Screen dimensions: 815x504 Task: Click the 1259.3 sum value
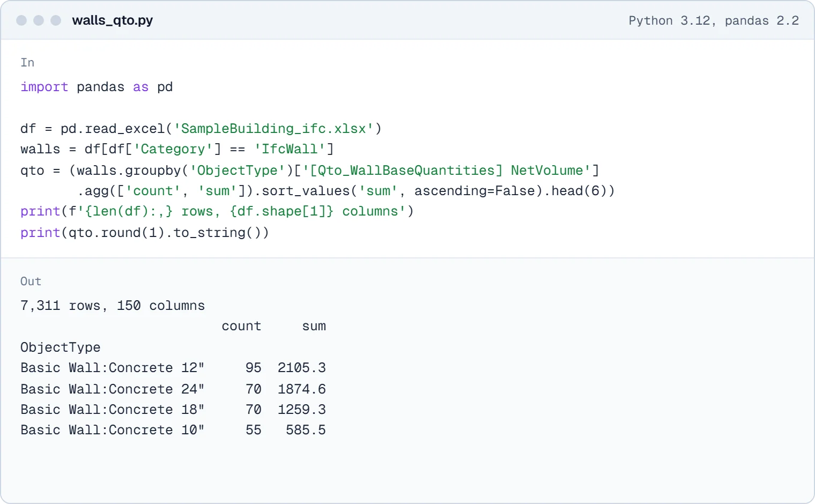tap(302, 410)
